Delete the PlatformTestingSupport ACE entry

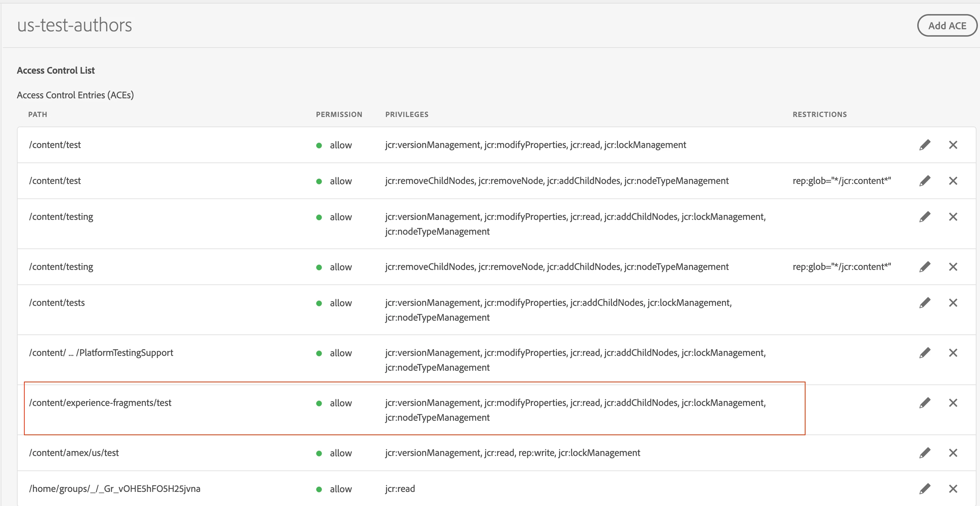click(953, 353)
